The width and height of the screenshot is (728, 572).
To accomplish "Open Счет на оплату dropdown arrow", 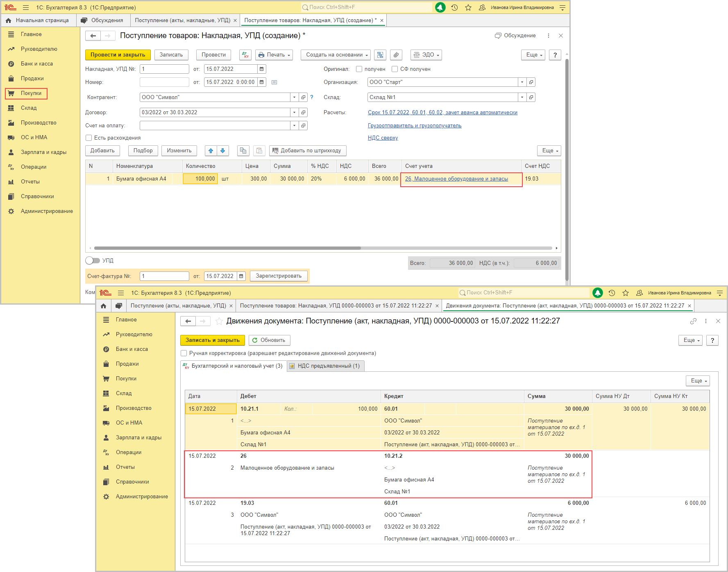I will tap(294, 126).
